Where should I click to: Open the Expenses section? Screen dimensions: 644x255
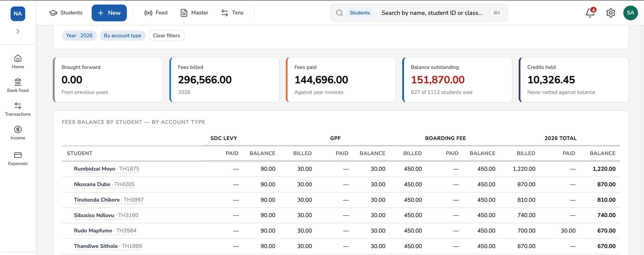[x=18, y=159]
